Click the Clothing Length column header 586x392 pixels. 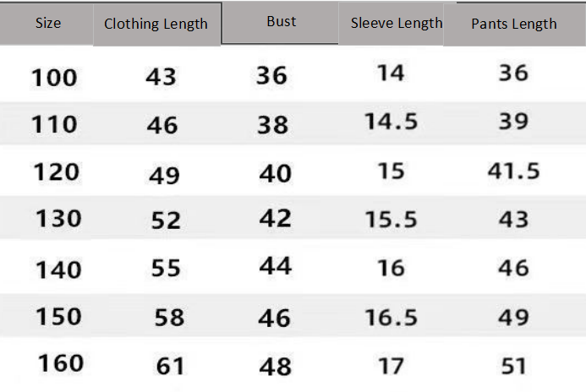point(156,24)
